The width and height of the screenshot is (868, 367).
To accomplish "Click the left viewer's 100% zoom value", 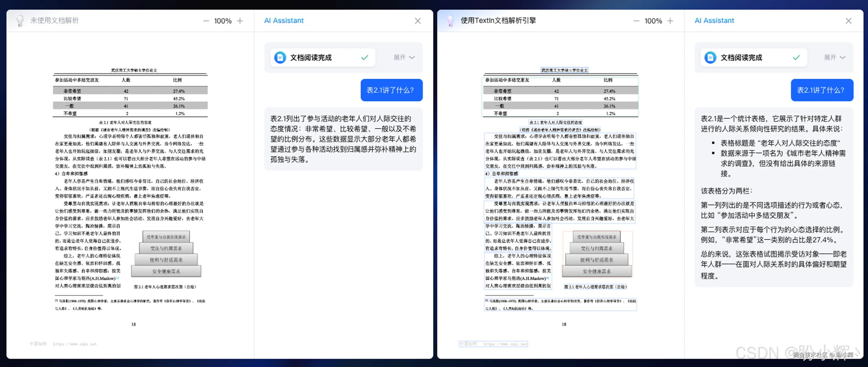I will [x=223, y=21].
